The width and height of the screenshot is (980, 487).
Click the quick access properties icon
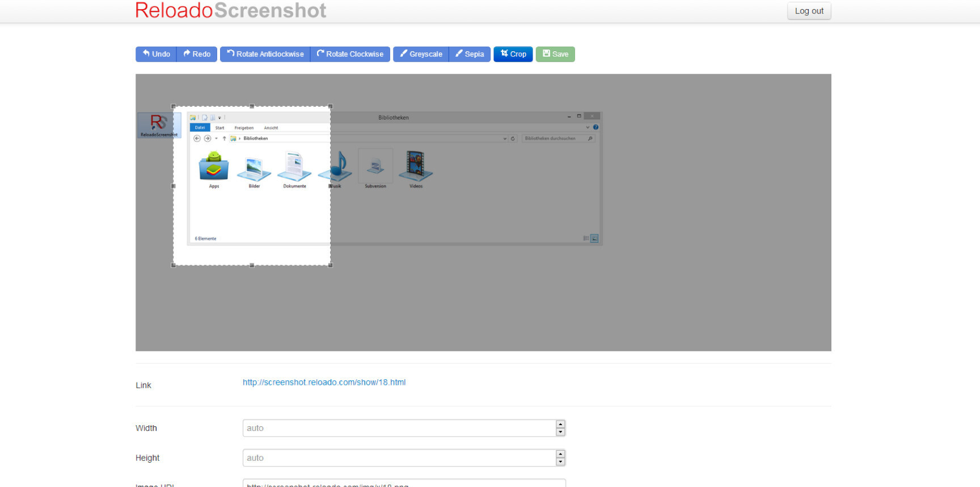205,117
